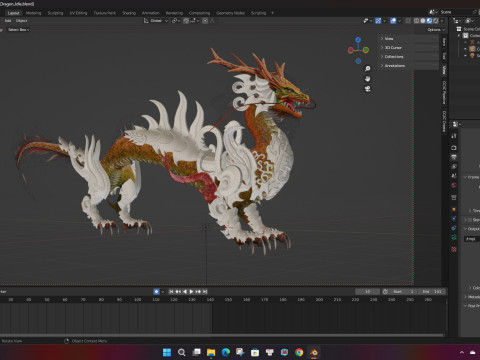Toggle proportional editing in header
The width and height of the screenshot is (480, 360).
point(205,21)
